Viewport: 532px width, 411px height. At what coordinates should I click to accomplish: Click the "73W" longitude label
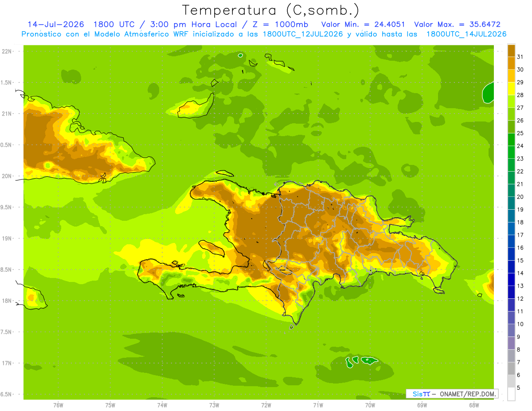pos(214,405)
